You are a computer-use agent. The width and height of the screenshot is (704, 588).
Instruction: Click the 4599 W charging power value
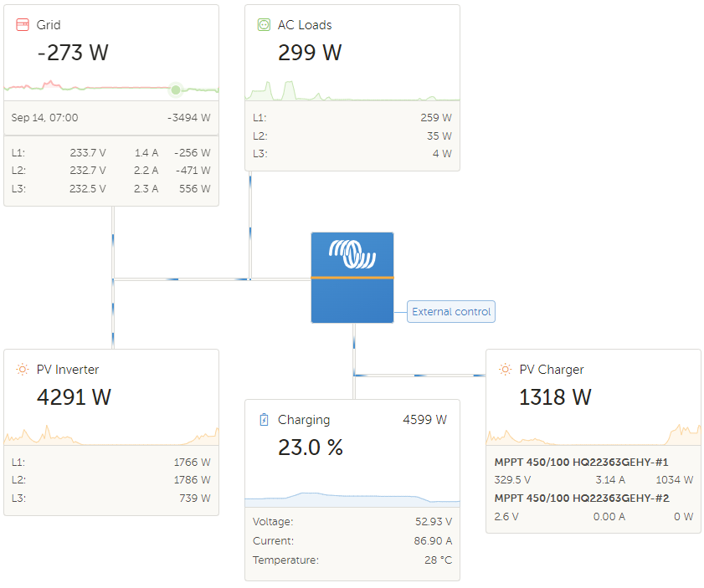click(x=423, y=419)
